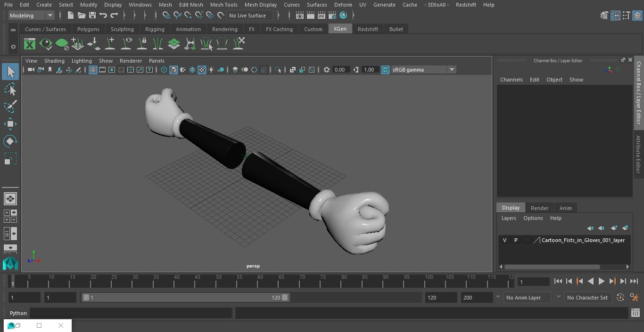The width and height of the screenshot is (644, 332).
Task: Toggle use all lights bulb icon
Action: pos(211,70)
